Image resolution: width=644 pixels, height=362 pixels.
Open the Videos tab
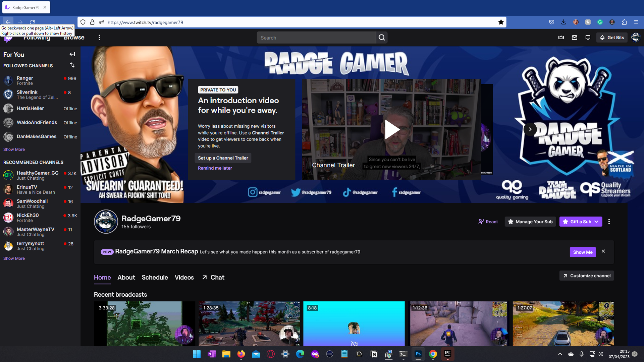tap(184, 278)
